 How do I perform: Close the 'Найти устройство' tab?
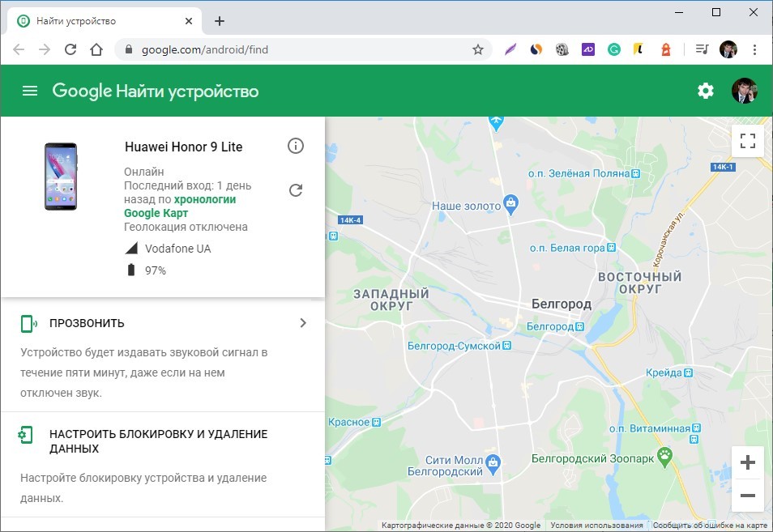[189, 21]
